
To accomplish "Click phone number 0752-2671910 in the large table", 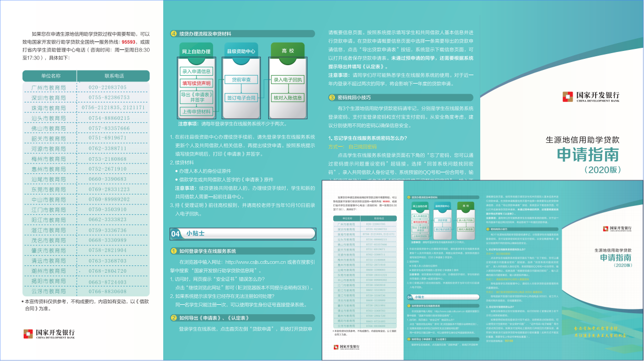I will 108,169.
